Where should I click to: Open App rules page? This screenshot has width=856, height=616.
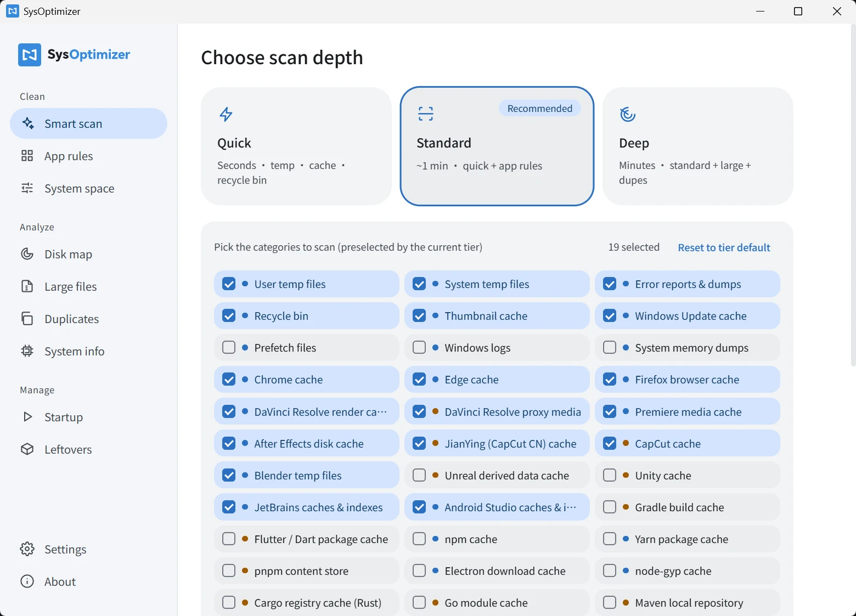88,156
